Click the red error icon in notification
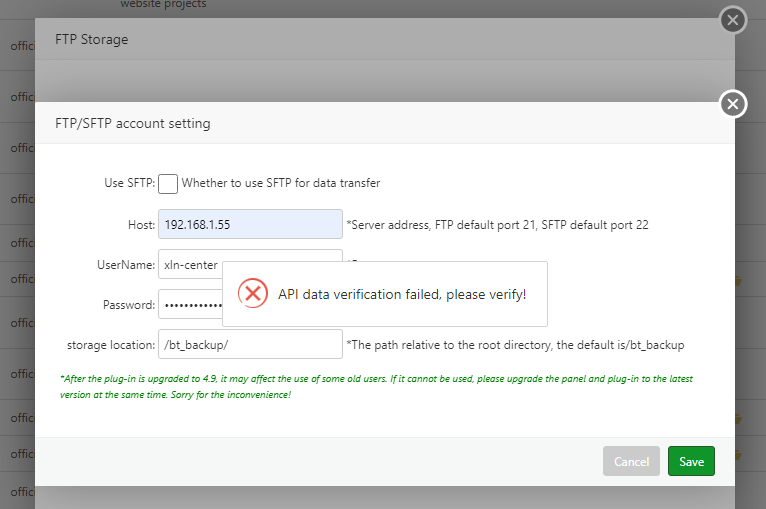This screenshot has height=509, width=766. click(253, 293)
